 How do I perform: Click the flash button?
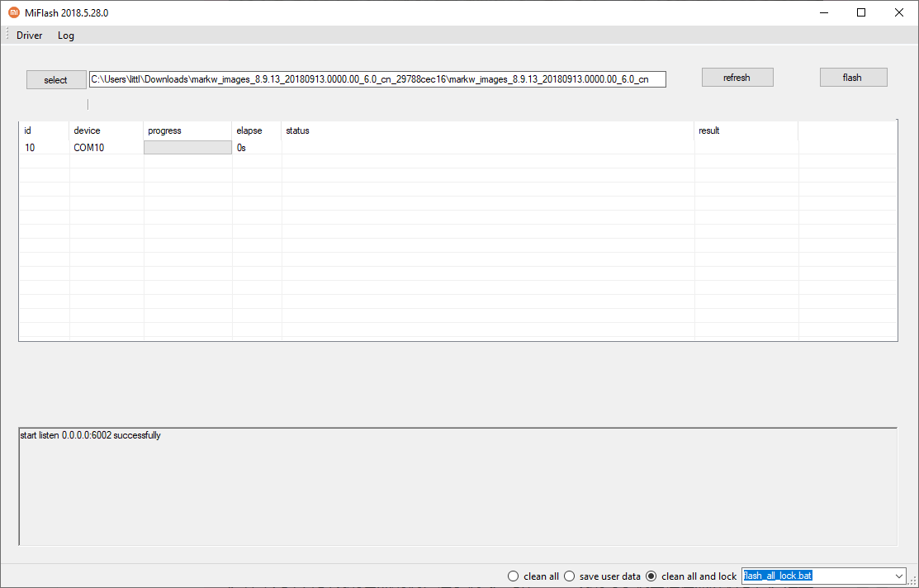click(x=853, y=78)
